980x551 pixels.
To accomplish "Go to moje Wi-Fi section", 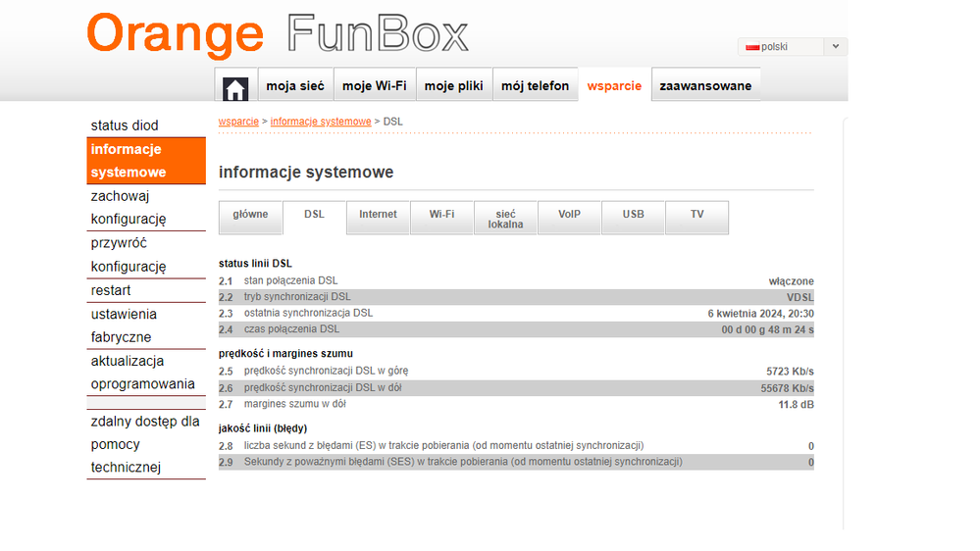I will tap(374, 86).
